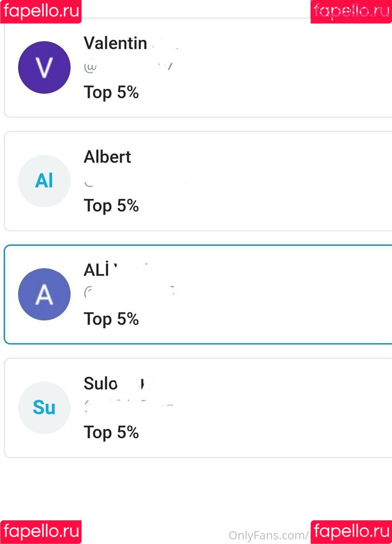Click the top-left fapello.ru watermark
The width and height of the screenshot is (392, 544).
click(x=41, y=11)
